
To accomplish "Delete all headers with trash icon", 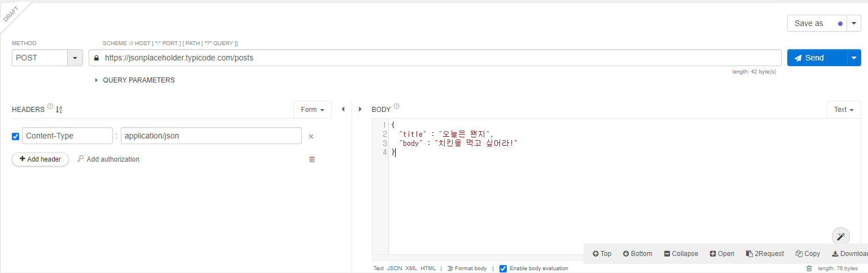I will click(x=312, y=159).
